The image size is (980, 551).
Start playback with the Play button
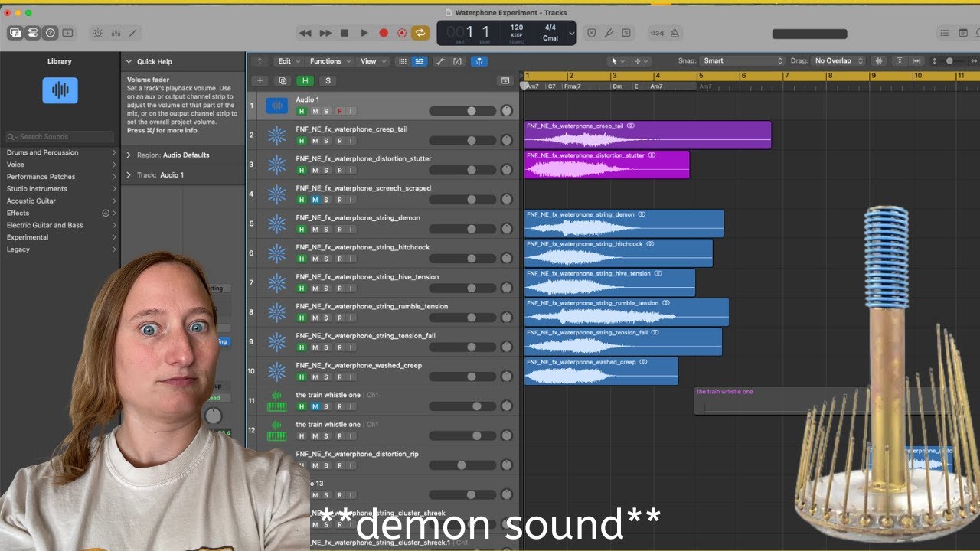click(364, 33)
